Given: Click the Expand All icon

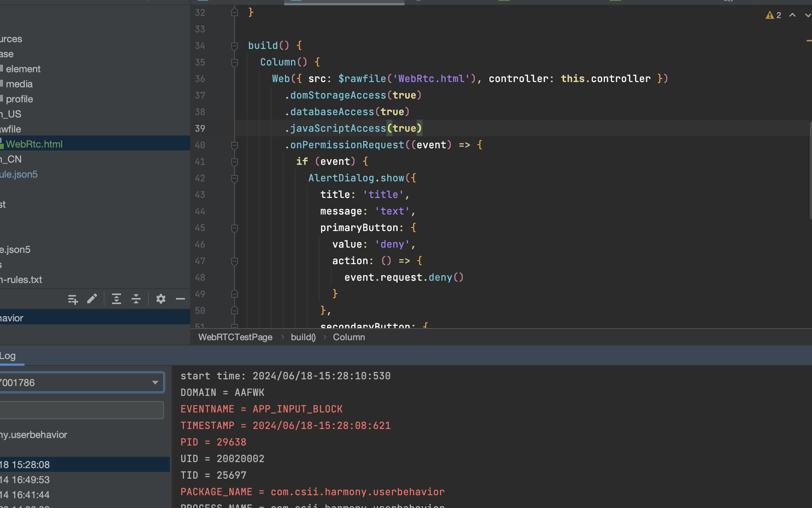Looking at the screenshot, I should coord(117,299).
